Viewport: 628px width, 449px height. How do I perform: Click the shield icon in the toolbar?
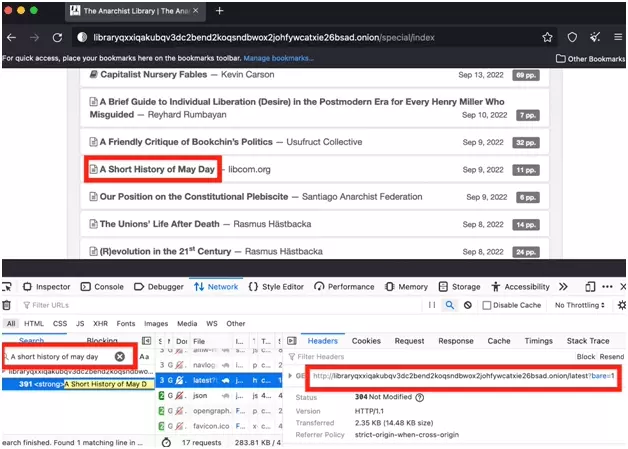[572, 37]
